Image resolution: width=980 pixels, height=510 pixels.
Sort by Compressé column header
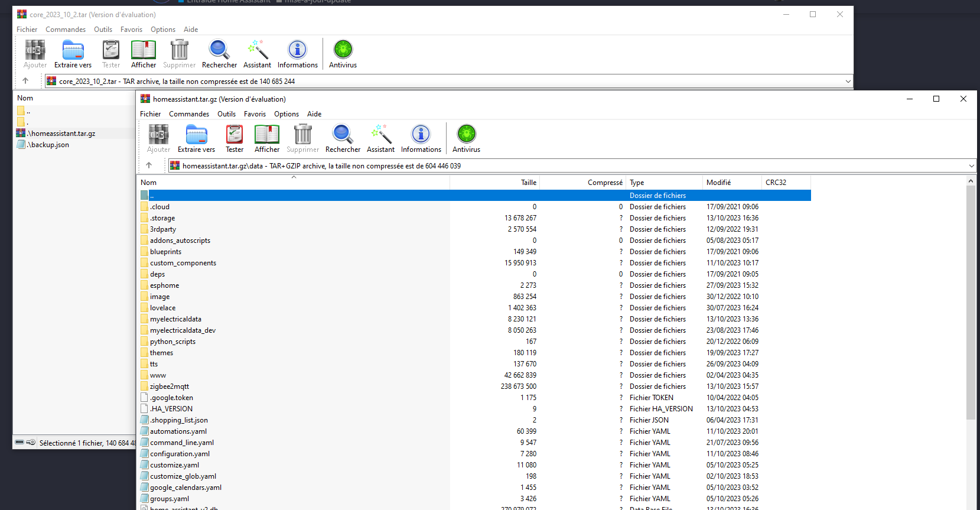(x=582, y=183)
